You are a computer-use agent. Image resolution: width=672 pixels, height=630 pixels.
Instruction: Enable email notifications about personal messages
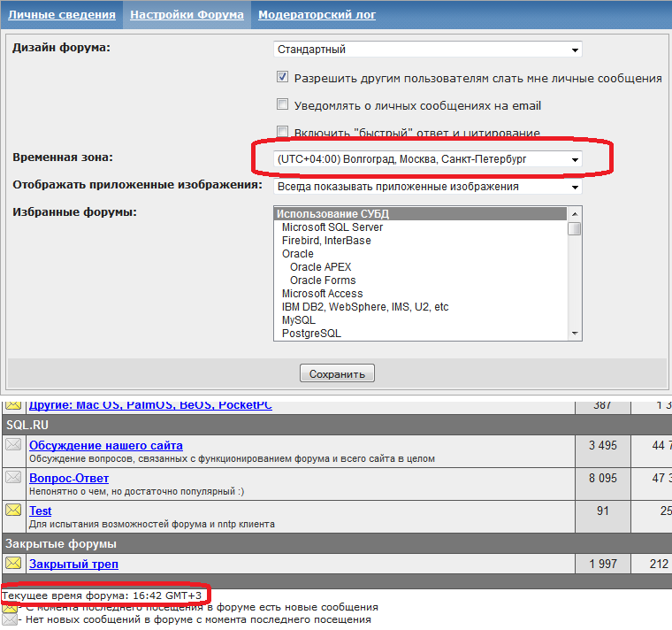point(283,105)
